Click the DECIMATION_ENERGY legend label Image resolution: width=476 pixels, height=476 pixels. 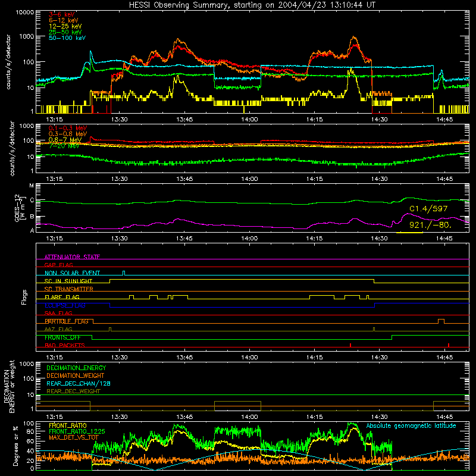click(x=76, y=368)
